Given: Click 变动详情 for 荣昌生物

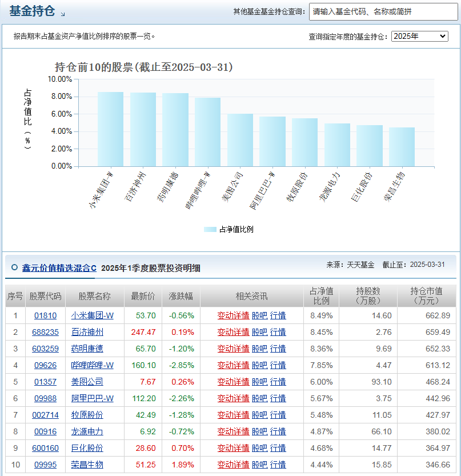Looking at the screenshot, I should click(x=233, y=465).
